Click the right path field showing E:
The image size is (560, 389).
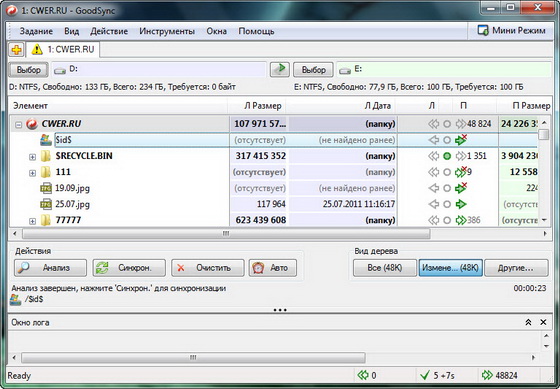(x=444, y=69)
